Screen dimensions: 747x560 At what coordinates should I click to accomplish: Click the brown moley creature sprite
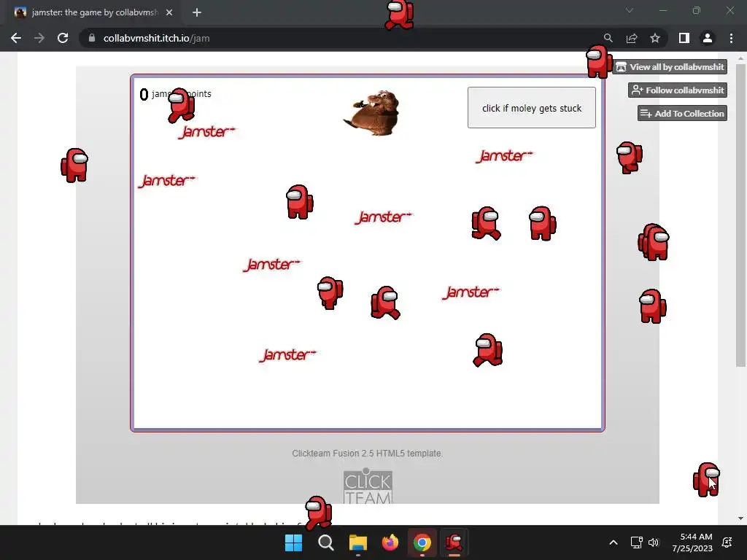click(x=371, y=113)
